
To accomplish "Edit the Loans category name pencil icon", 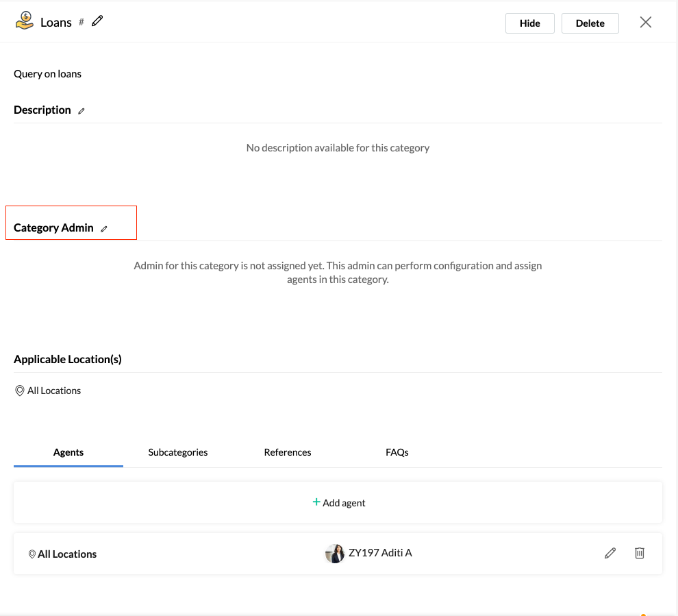I will (x=97, y=21).
